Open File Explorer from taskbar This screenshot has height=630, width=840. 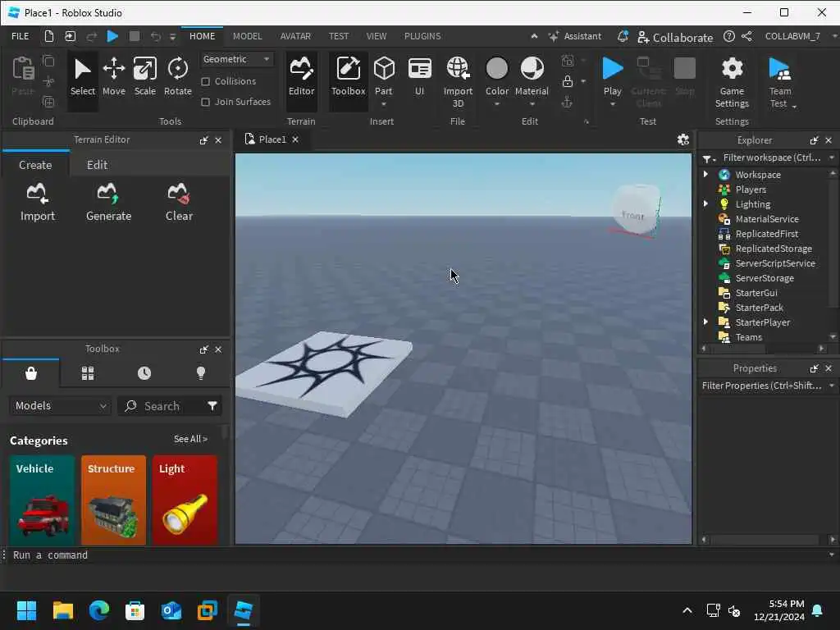pos(62,610)
